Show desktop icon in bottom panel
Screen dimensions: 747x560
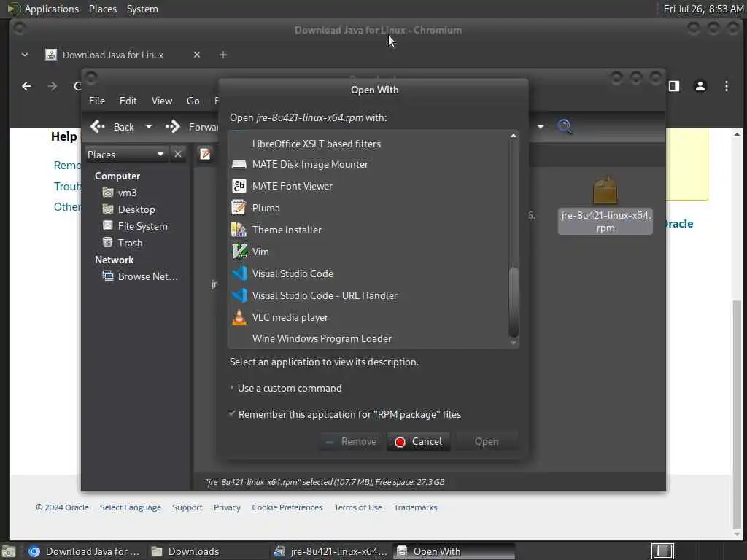[9, 551]
